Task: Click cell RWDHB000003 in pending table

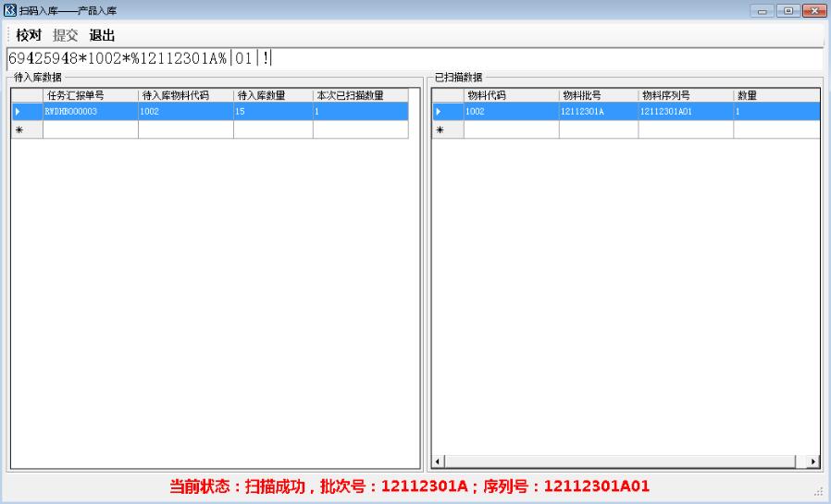Action: click(x=91, y=111)
